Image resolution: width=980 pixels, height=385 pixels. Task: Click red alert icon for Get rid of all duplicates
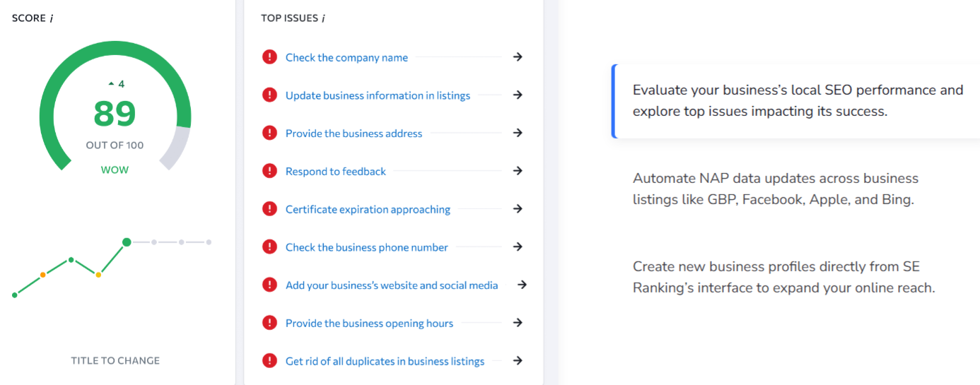(269, 361)
